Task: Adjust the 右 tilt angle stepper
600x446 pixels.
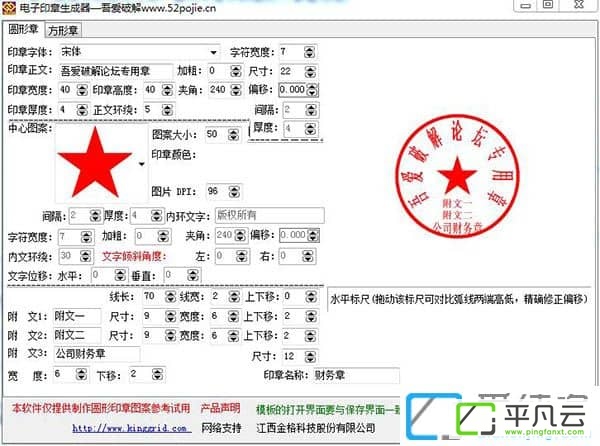Action: 307,256
